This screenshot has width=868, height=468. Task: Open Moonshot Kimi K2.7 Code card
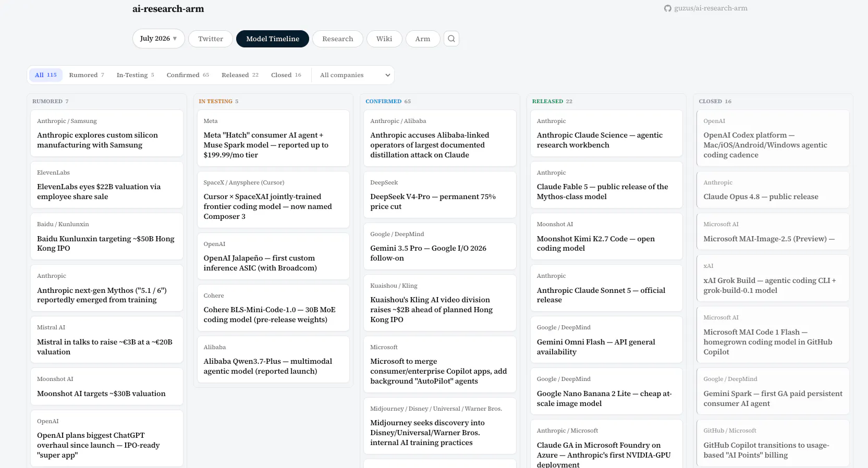(x=606, y=237)
